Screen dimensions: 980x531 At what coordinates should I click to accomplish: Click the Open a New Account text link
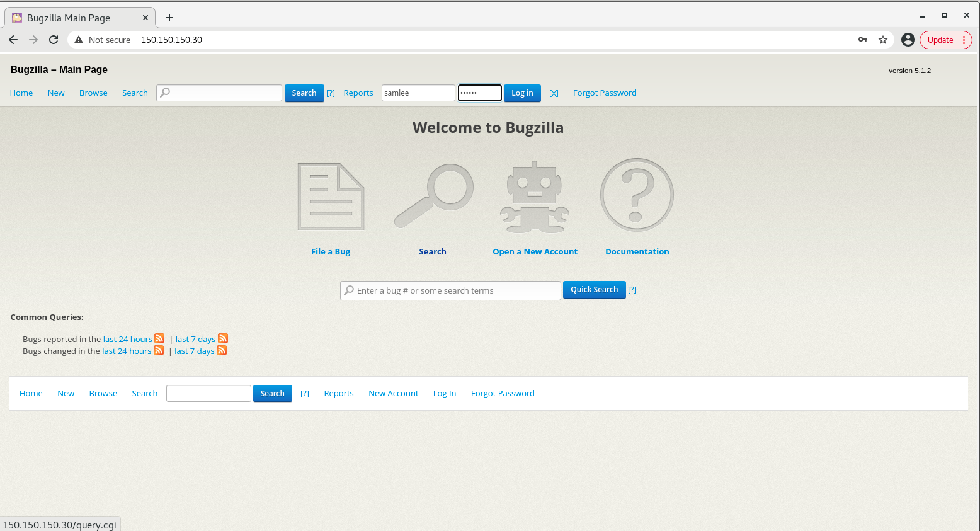pyautogui.click(x=535, y=251)
